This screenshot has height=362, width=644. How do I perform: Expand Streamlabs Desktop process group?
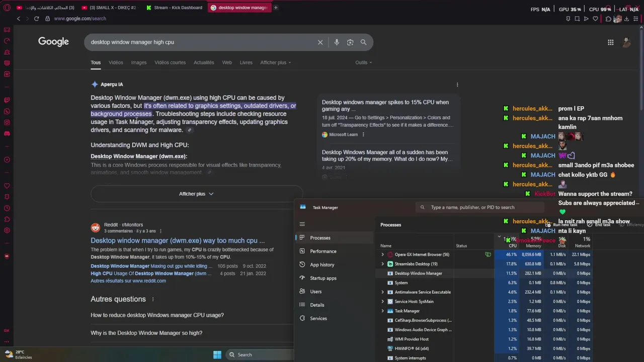[x=382, y=264]
